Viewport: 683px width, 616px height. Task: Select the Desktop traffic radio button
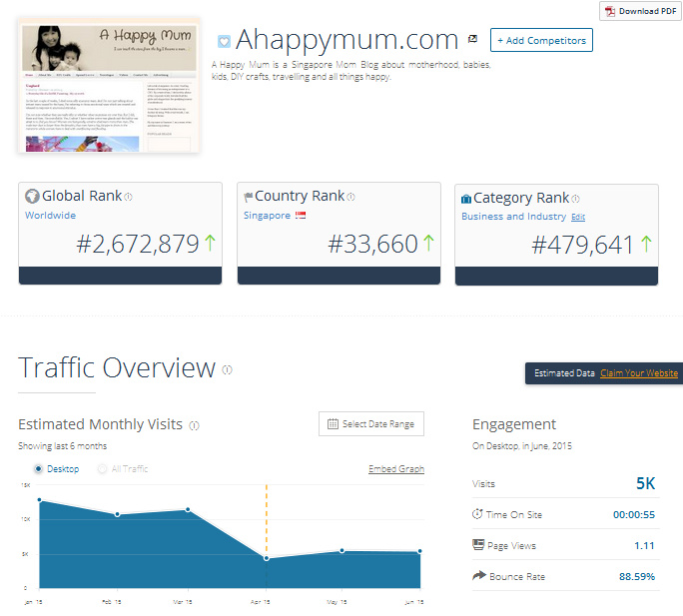[x=38, y=469]
